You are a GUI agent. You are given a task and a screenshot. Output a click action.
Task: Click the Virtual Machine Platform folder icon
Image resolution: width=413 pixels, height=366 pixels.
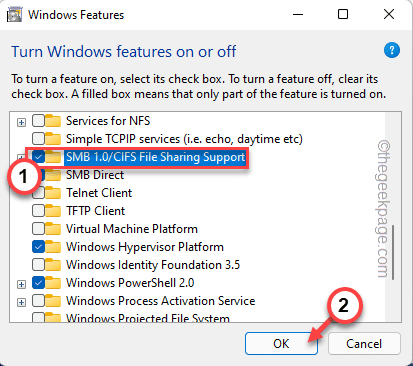pos(53,229)
